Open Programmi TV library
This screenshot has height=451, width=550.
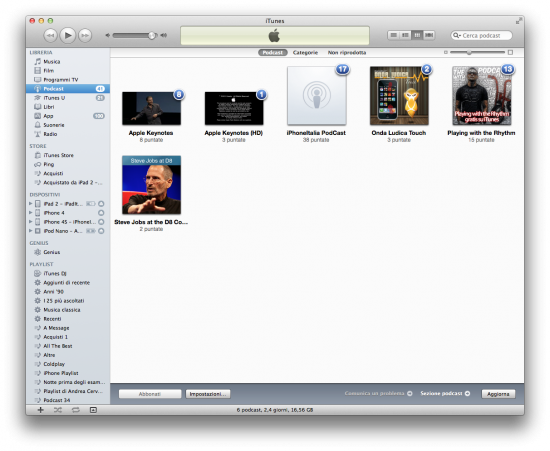click(68, 80)
